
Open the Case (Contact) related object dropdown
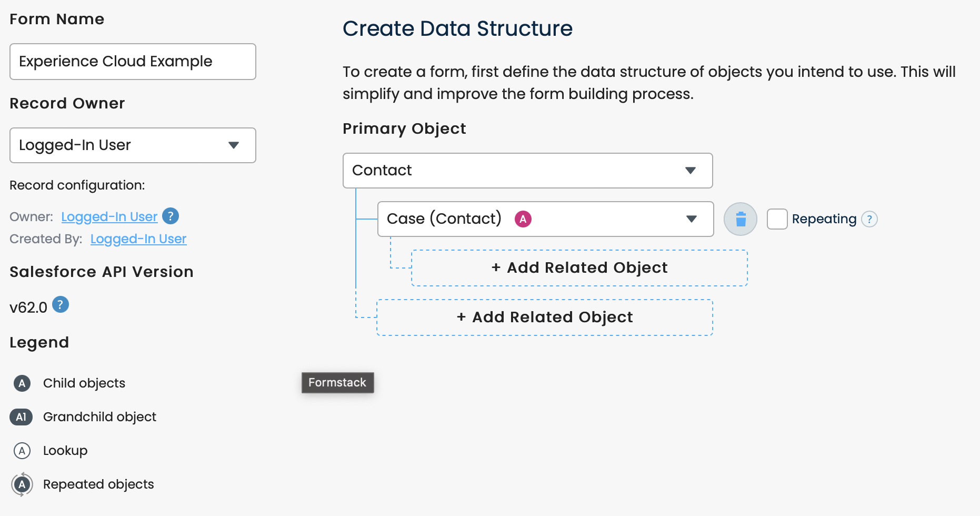(545, 219)
